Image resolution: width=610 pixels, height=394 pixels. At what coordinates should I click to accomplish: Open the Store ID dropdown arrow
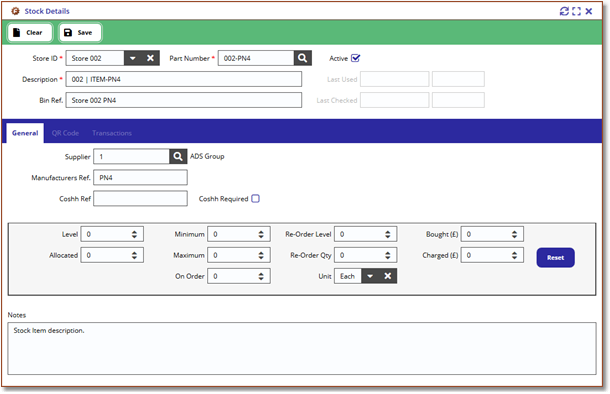(133, 58)
